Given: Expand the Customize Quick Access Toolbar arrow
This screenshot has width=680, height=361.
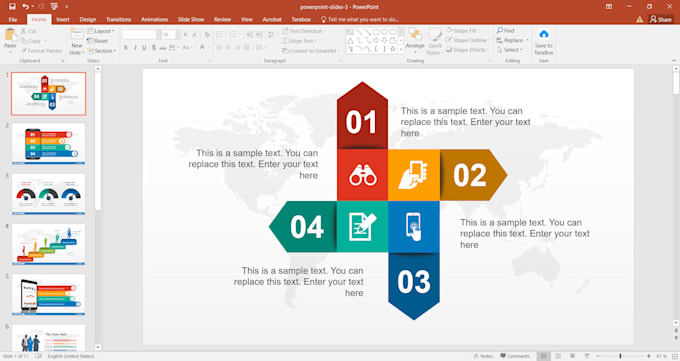Looking at the screenshot, I should click(x=66, y=7).
